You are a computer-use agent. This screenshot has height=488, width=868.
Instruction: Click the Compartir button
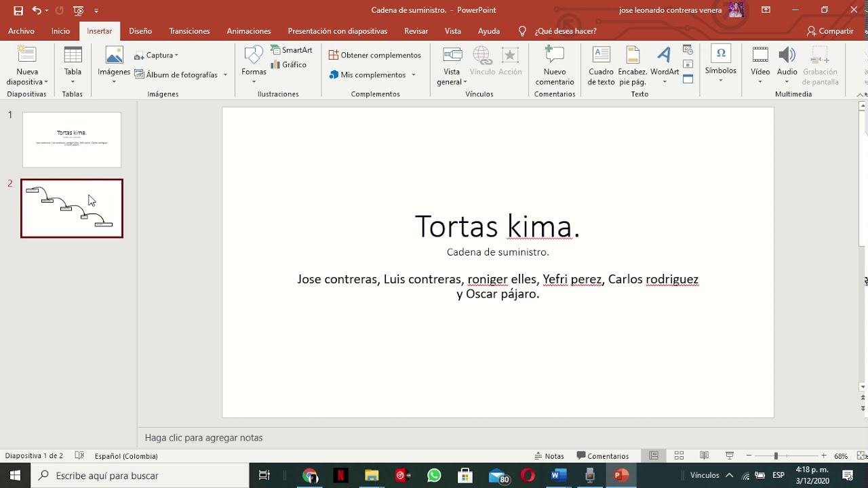830,31
